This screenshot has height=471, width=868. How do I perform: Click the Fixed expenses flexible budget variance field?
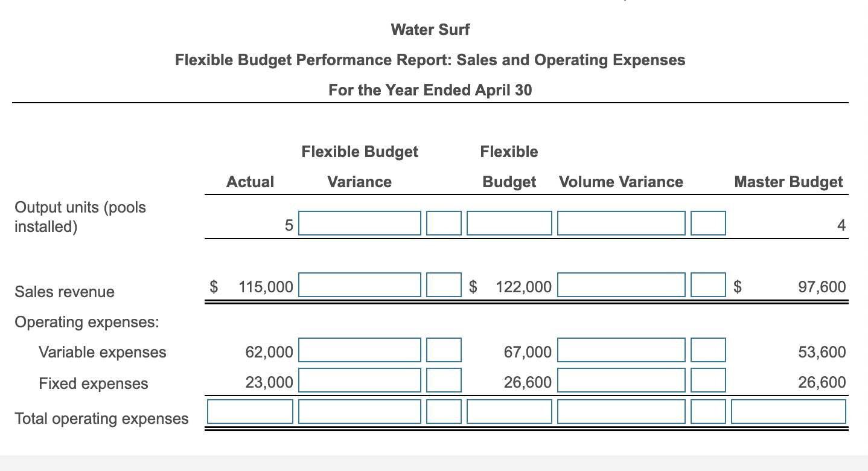coord(360,380)
